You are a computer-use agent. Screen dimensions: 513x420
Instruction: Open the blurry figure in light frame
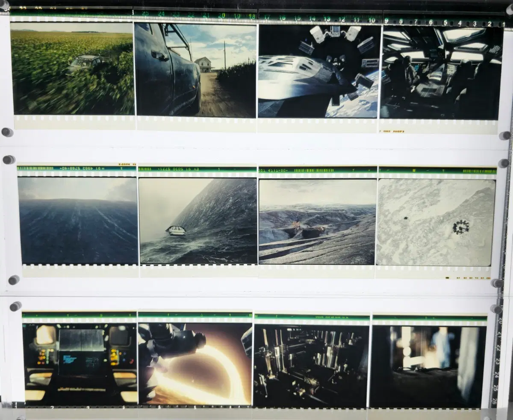pyautogui.click(x=428, y=367)
